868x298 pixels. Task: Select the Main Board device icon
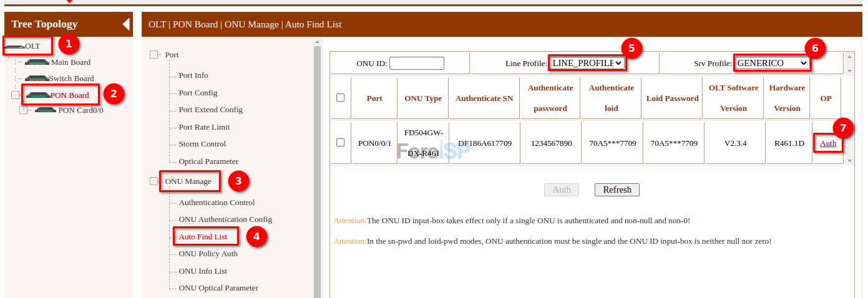(x=37, y=62)
